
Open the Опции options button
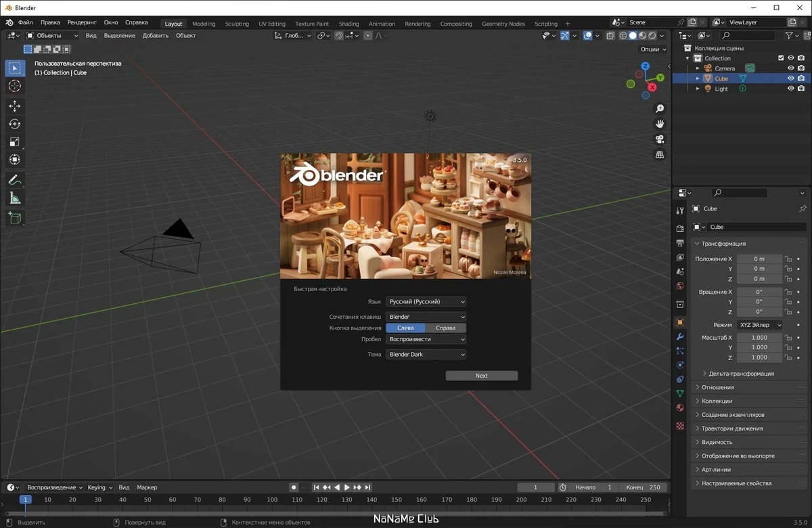(x=653, y=49)
